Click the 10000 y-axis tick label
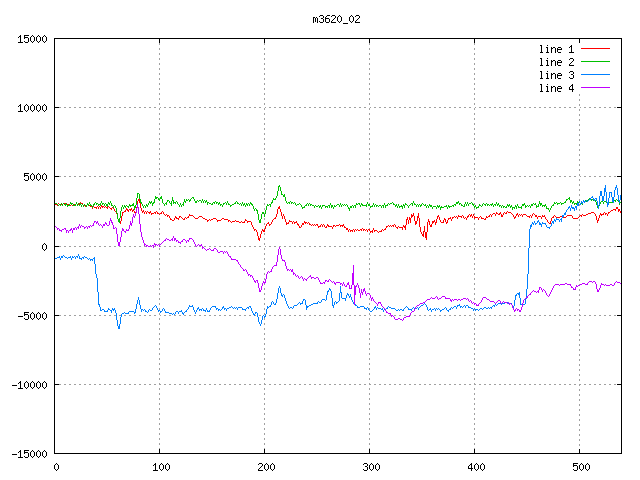This screenshot has width=640, height=480. coord(31,108)
